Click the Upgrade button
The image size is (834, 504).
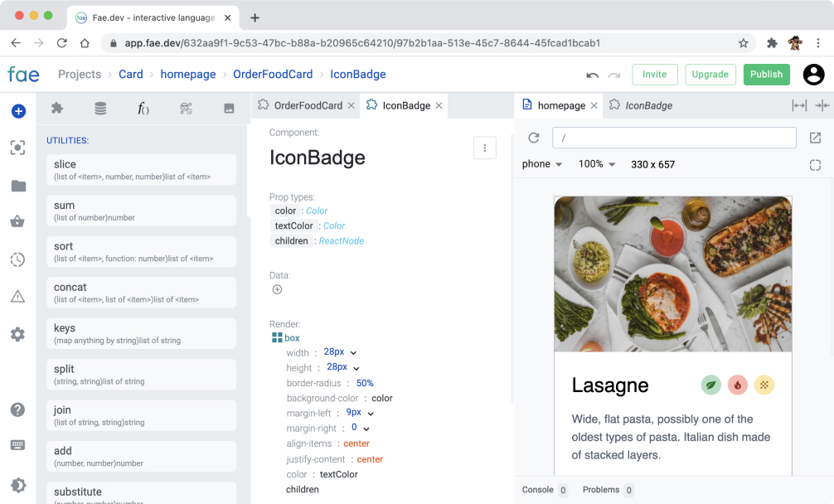[x=710, y=75]
